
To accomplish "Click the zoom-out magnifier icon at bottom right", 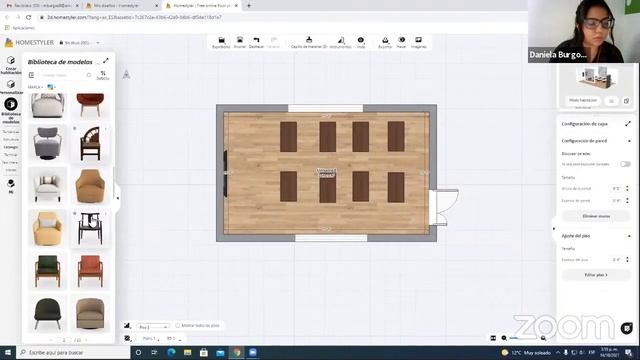I will click(504, 338).
